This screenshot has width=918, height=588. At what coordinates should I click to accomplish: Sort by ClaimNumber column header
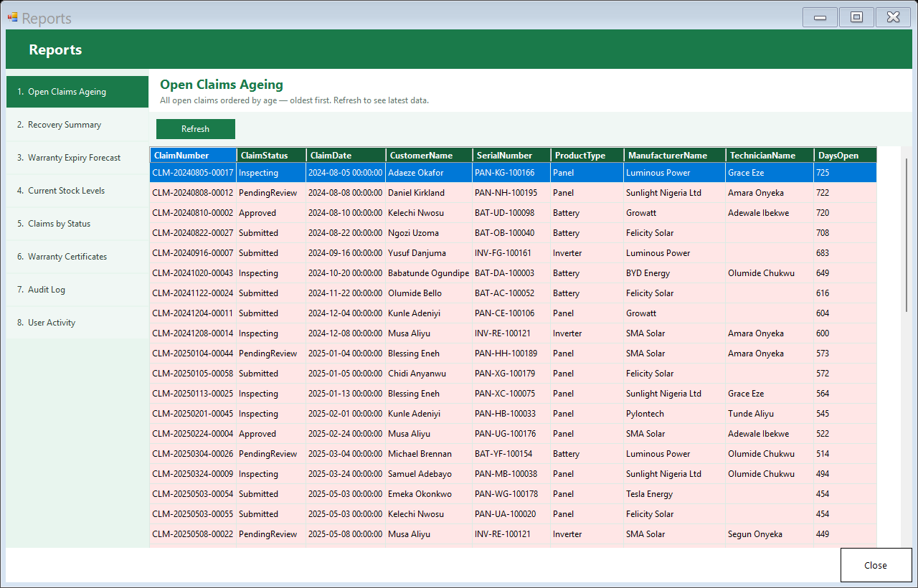(194, 155)
